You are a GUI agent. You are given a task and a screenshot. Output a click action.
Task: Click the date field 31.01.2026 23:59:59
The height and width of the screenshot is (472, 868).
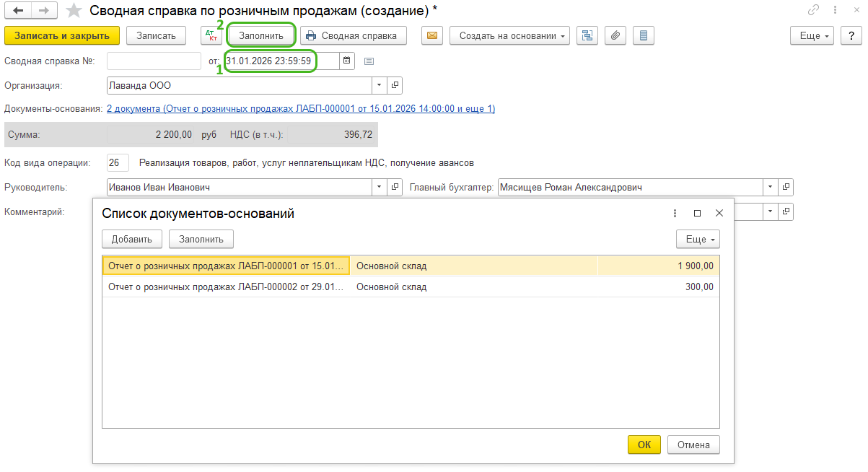coord(282,61)
